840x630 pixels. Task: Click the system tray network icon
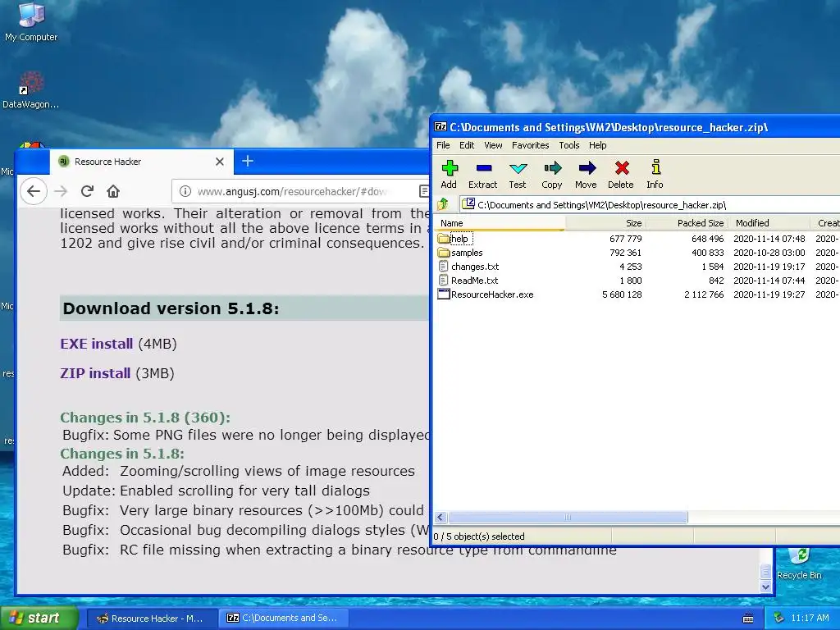[779, 618]
